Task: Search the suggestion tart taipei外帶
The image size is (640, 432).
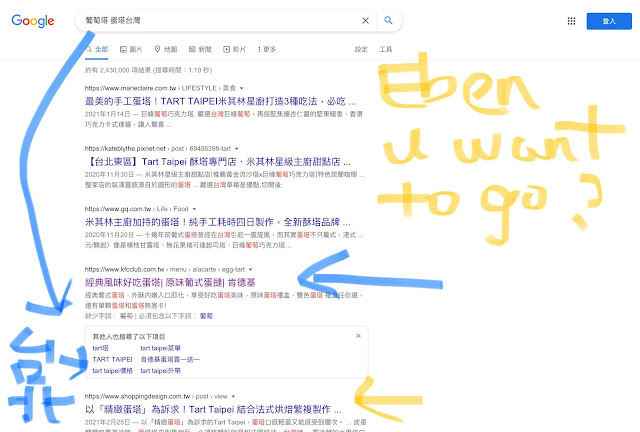Action: pyautogui.click(x=160, y=371)
